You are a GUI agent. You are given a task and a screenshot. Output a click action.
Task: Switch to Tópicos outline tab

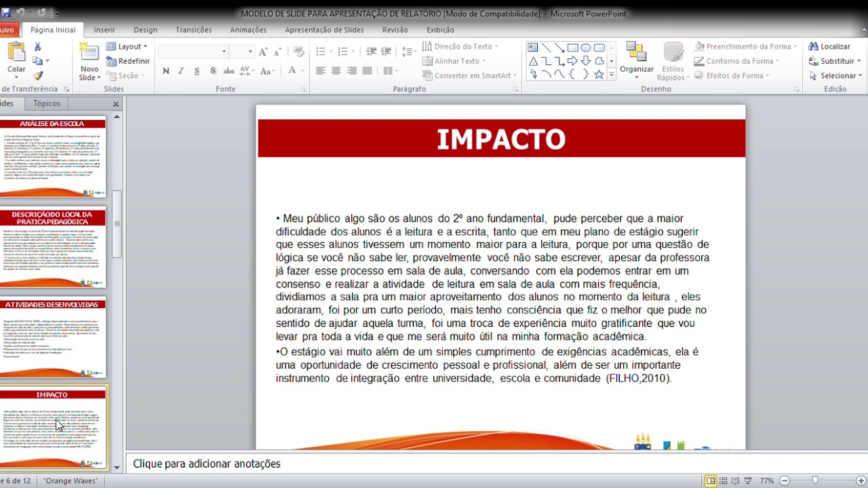[47, 104]
